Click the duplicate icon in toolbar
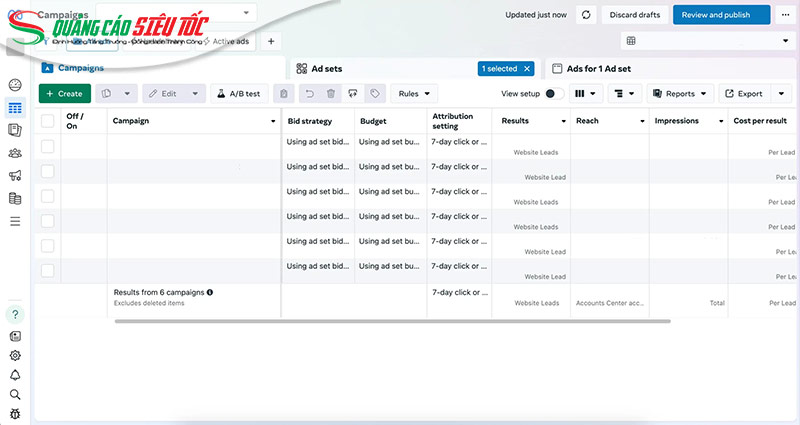This screenshot has height=425, width=800. click(x=106, y=93)
